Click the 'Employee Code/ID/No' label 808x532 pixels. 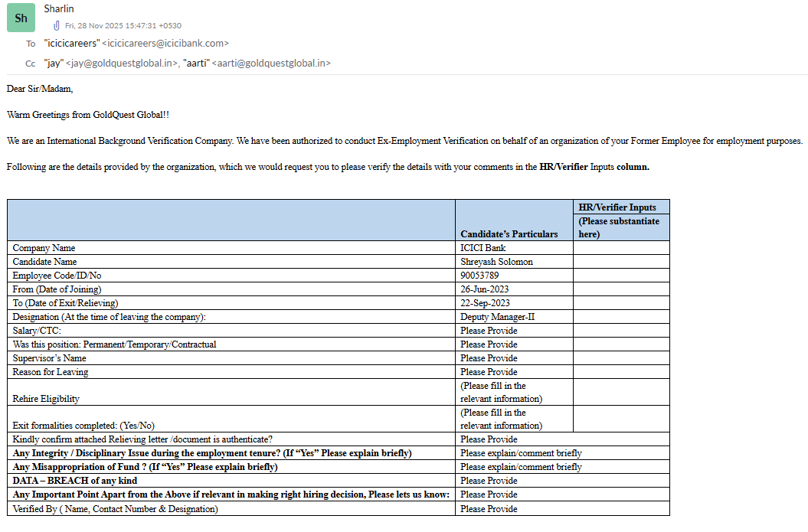[x=57, y=276]
